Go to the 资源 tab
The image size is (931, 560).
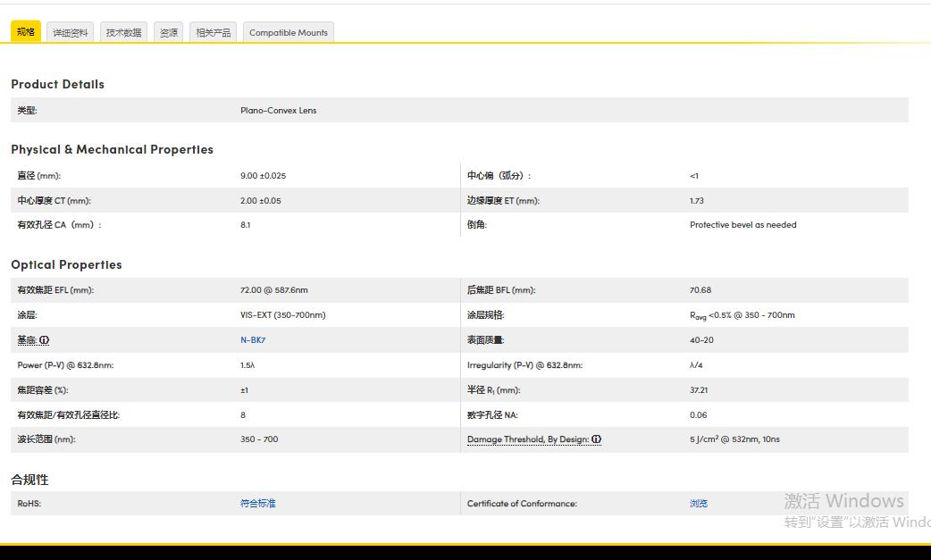[x=169, y=33]
